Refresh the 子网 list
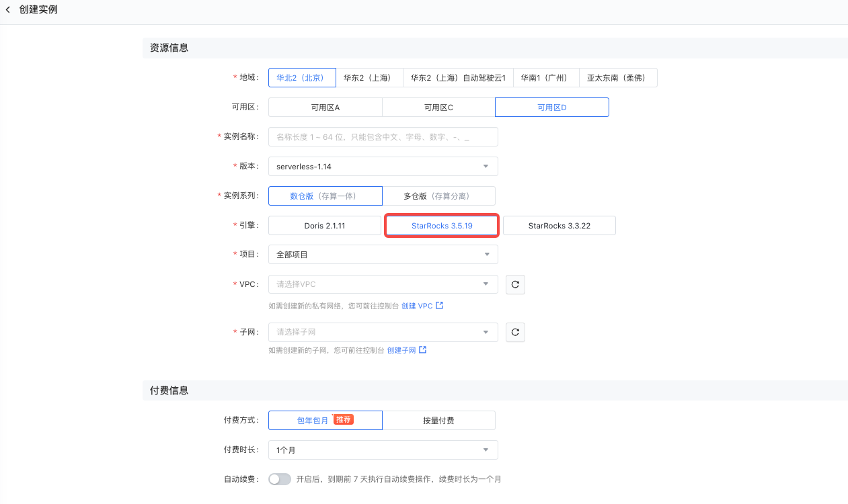 pyautogui.click(x=515, y=332)
